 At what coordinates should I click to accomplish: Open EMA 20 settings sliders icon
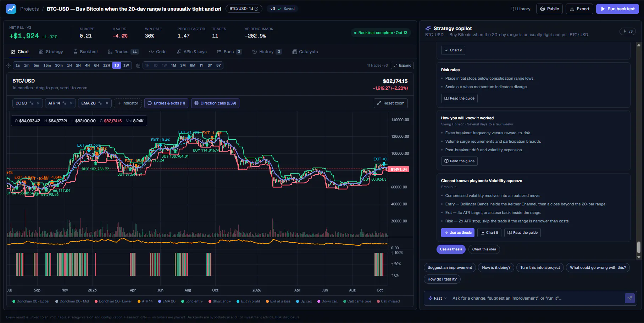(100, 103)
